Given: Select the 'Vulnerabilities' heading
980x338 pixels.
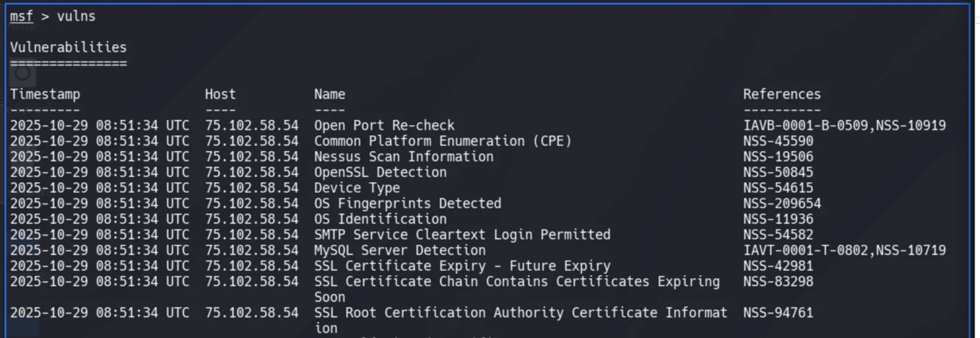Looking at the screenshot, I should tap(68, 47).
